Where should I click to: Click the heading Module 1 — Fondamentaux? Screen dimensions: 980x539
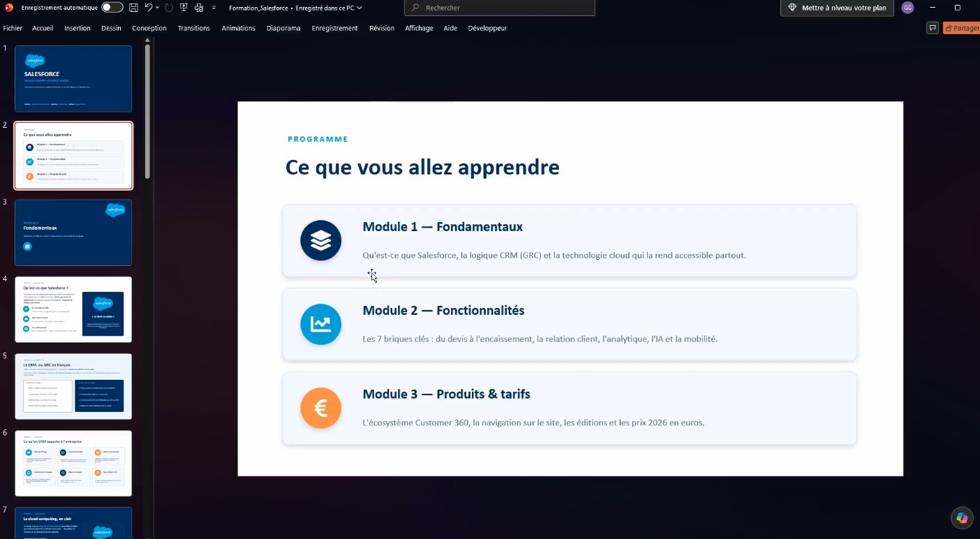coord(443,227)
